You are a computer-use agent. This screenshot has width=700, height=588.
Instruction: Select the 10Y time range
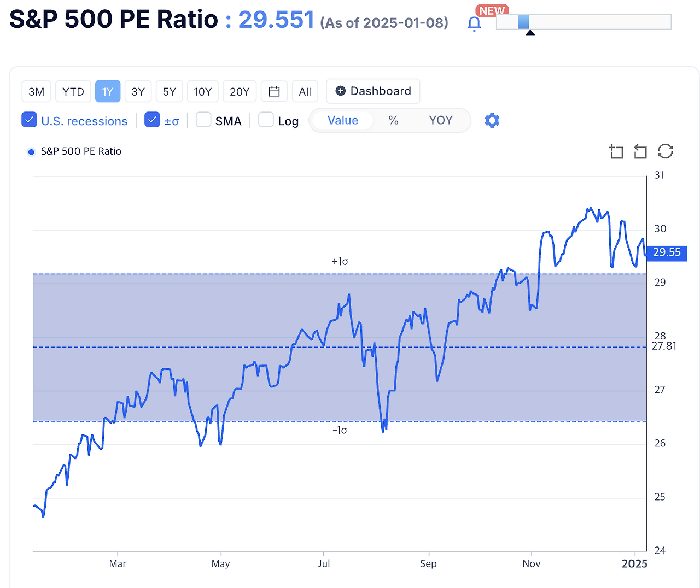click(202, 91)
